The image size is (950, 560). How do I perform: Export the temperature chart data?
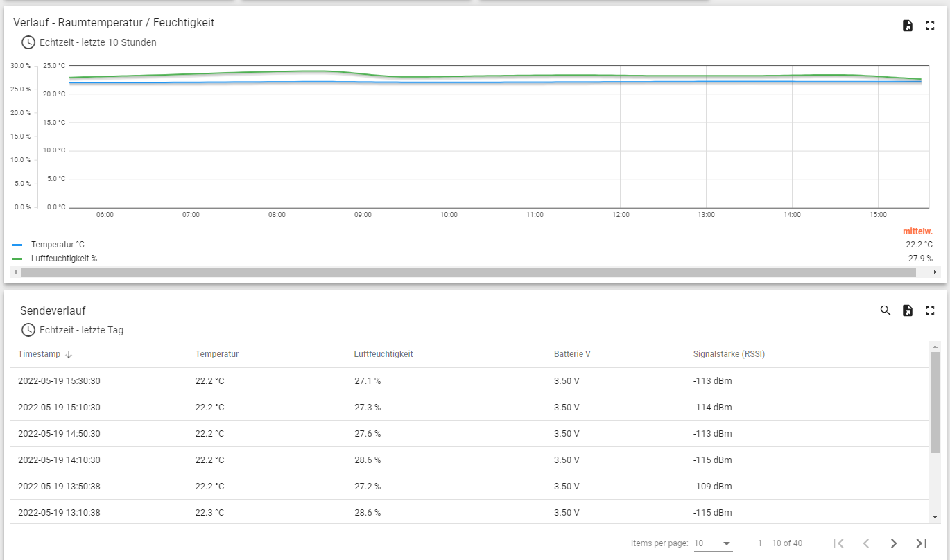[907, 26]
